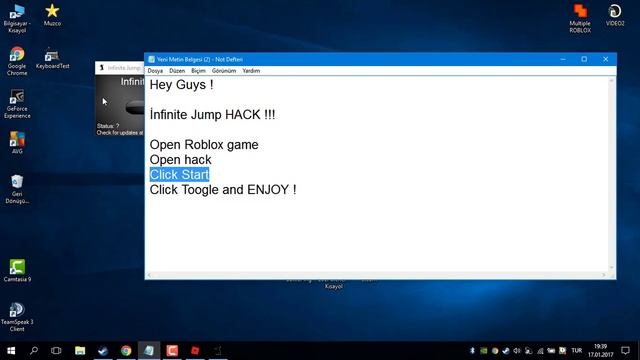The height and width of the screenshot is (360, 640).
Task: Click the 'Open hack' line
Action: (180, 160)
